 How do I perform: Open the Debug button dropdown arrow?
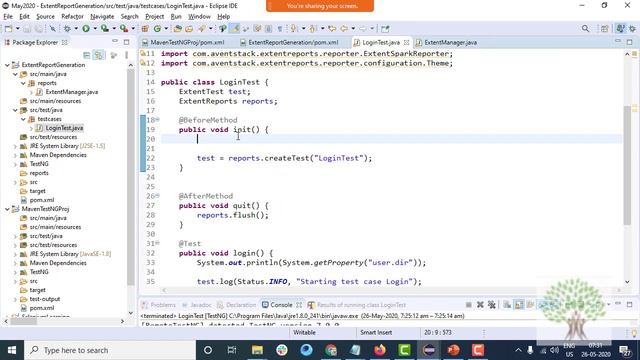(x=76, y=29)
